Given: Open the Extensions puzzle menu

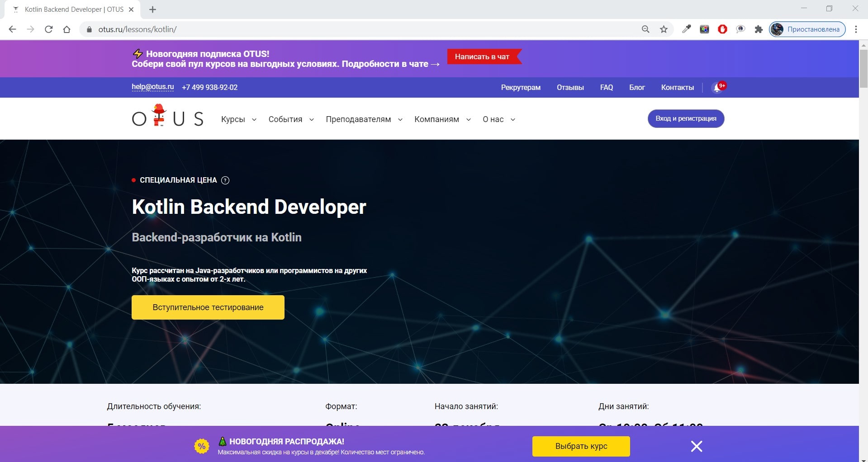Looking at the screenshot, I should [x=759, y=29].
